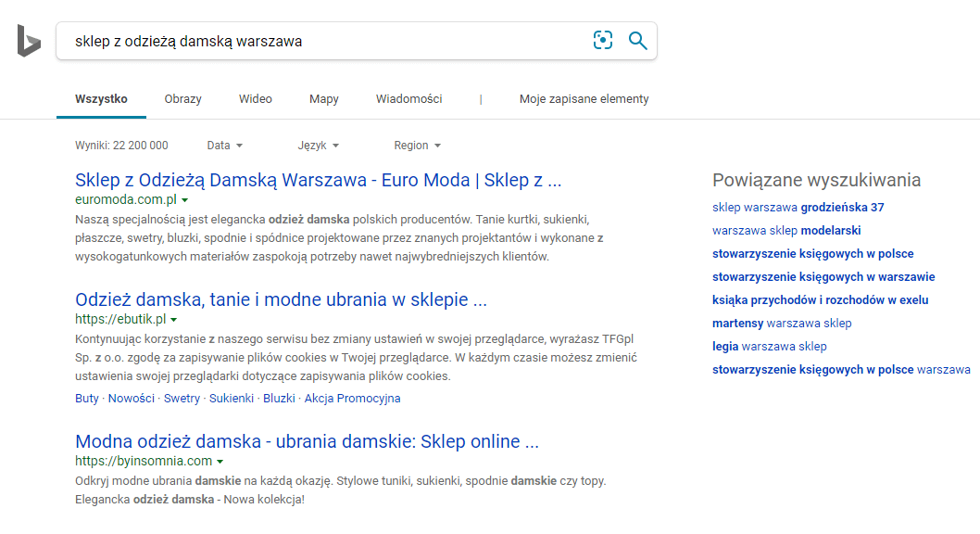Click the Bing logo icon
980x534 pixels.
(29, 41)
